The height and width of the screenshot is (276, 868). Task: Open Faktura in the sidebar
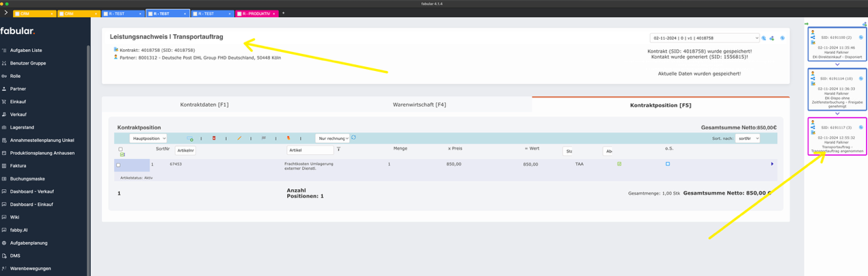point(18,166)
